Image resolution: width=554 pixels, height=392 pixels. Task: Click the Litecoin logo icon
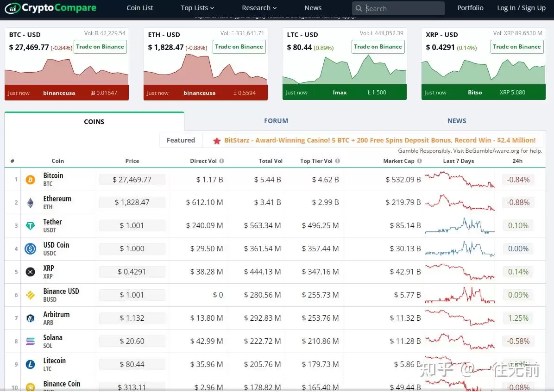[30, 365]
